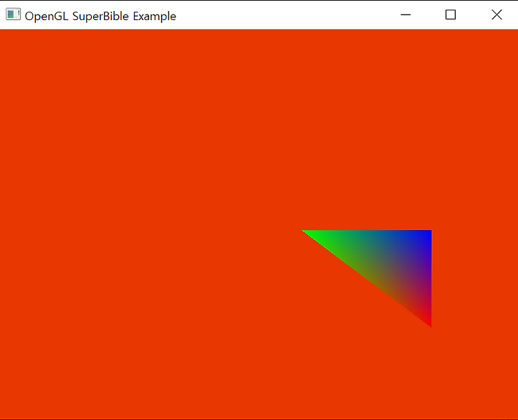
Task: Maximize the OpenGL SuperBible Example window
Action: [450, 15]
